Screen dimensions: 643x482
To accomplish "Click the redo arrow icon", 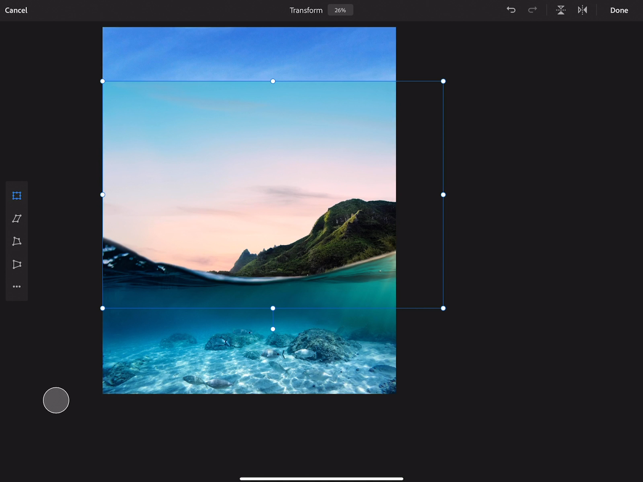I will (x=532, y=10).
